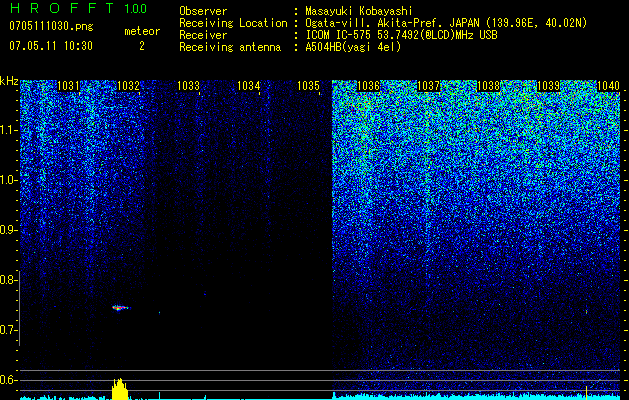Screen dimensions: 629x400
Task: Click the meteor count value 2
Action: point(142,46)
